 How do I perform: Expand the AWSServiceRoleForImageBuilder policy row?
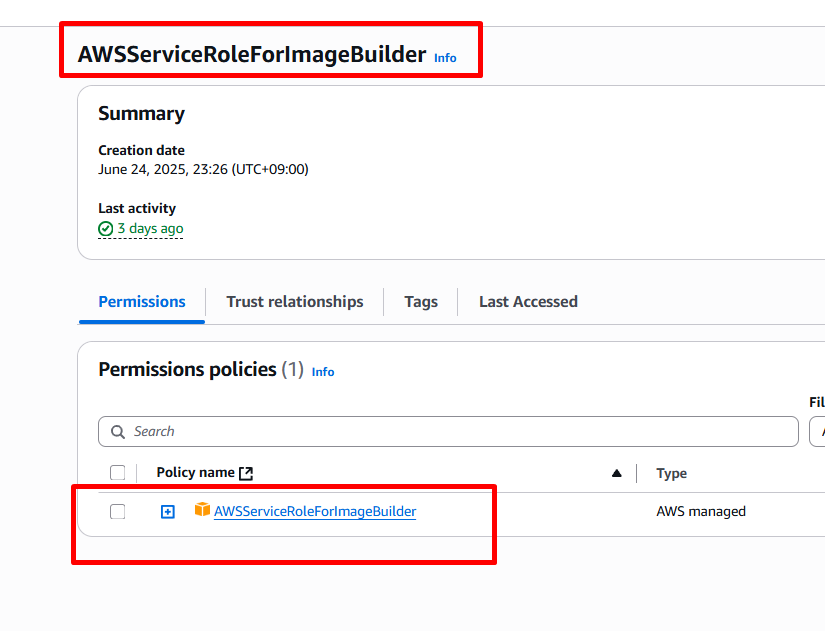(x=168, y=512)
